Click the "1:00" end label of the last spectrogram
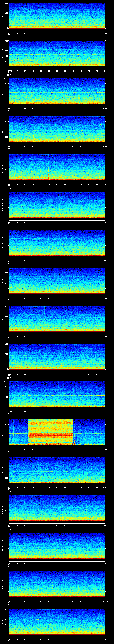This screenshot has width=114, height=644. click(105, 639)
